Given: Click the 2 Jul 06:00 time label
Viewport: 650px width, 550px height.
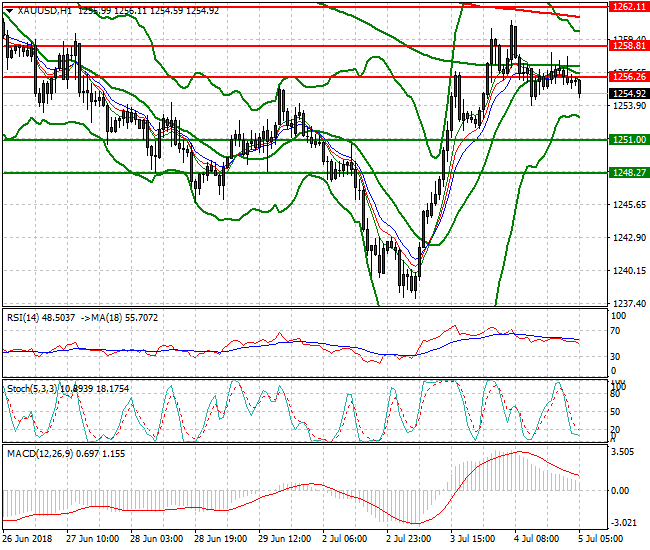Looking at the screenshot, I should (x=344, y=538).
